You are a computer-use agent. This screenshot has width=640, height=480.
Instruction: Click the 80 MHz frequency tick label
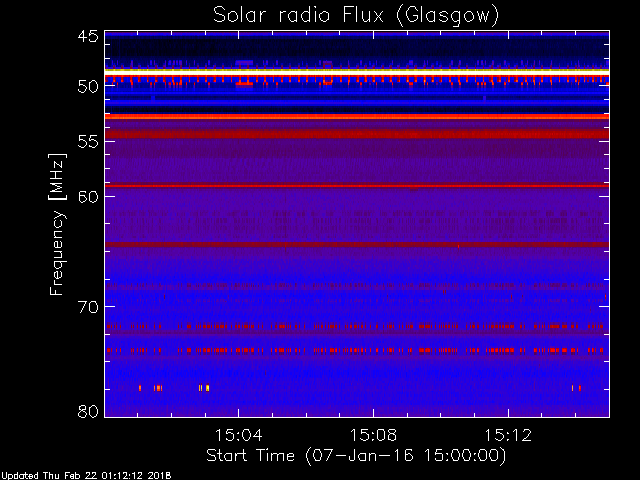(87, 411)
